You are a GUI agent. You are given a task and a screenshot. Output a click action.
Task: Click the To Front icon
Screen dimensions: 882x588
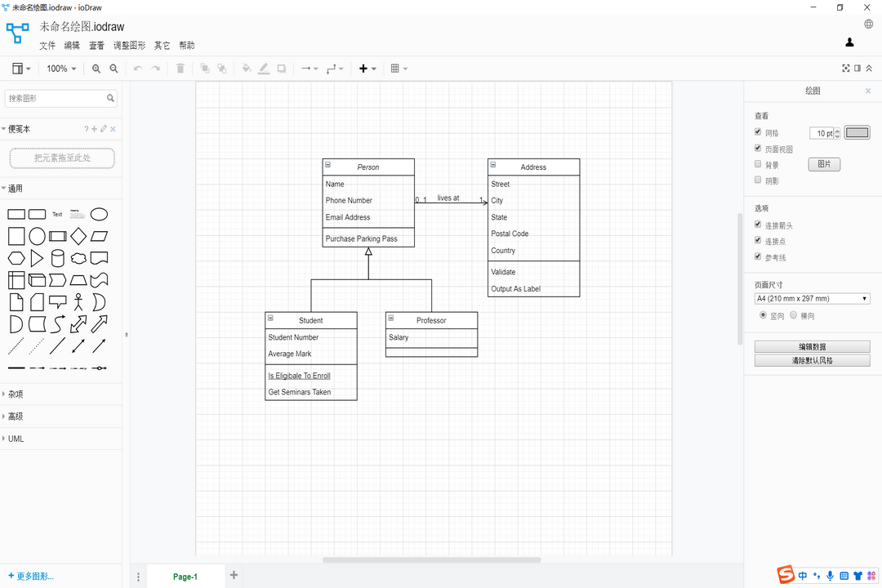204,69
